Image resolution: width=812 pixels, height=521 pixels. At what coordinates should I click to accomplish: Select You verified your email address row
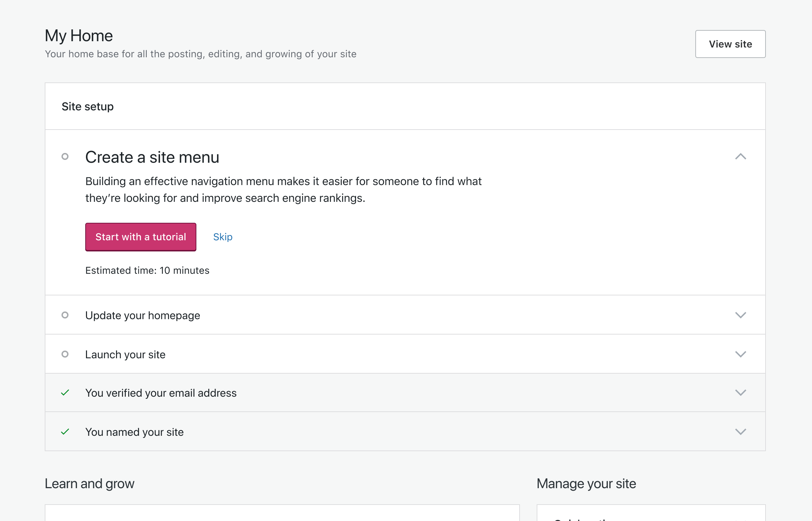[161, 393]
